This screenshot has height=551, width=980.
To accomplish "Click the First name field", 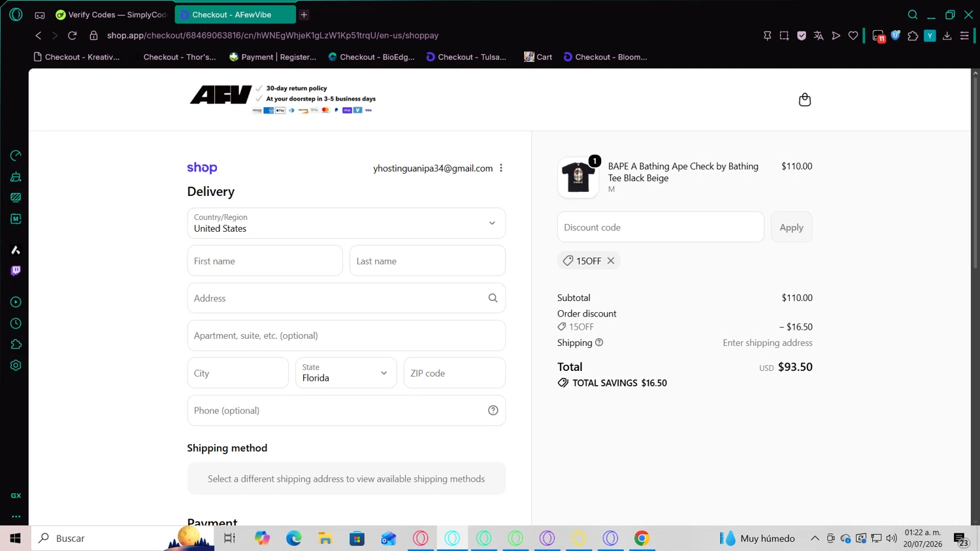I will [265, 261].
